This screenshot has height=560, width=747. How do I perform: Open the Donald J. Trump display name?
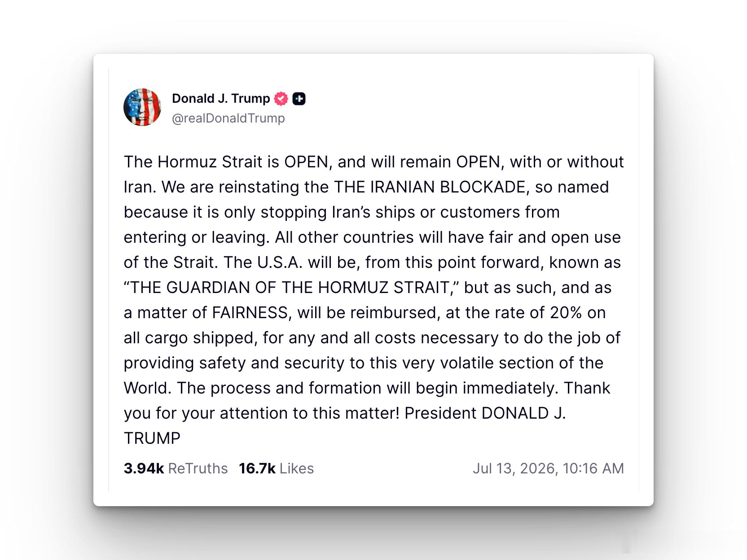(x=221, y=99)
